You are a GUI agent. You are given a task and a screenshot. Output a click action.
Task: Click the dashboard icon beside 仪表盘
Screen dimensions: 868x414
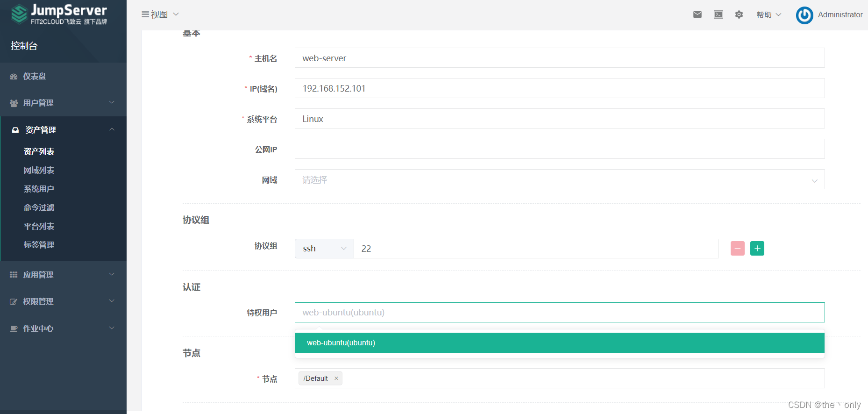(14, 76)
